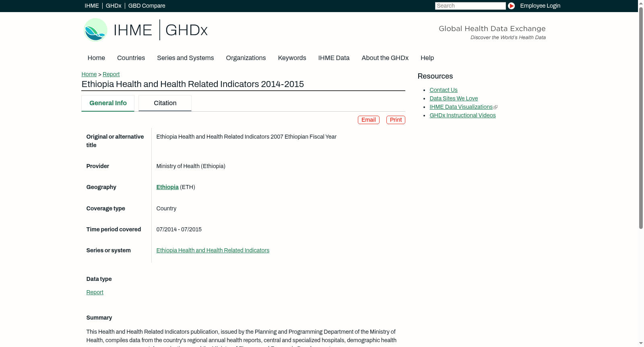
Task: Click the scrollbar up arrow
Action: pyautogui.click(x=641, y=3)
